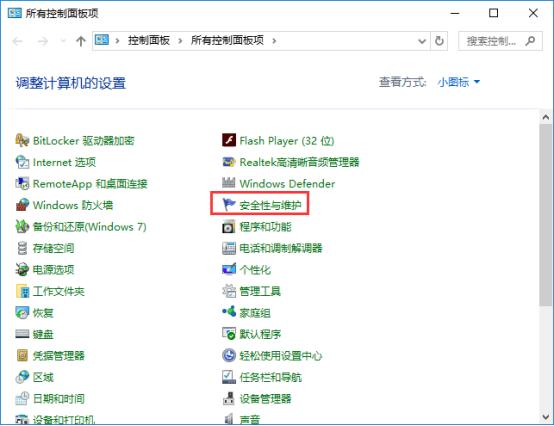Screen dimensions: 554x426
Task: Click the 默认程序 icon
Action: (x=229, y=333)
